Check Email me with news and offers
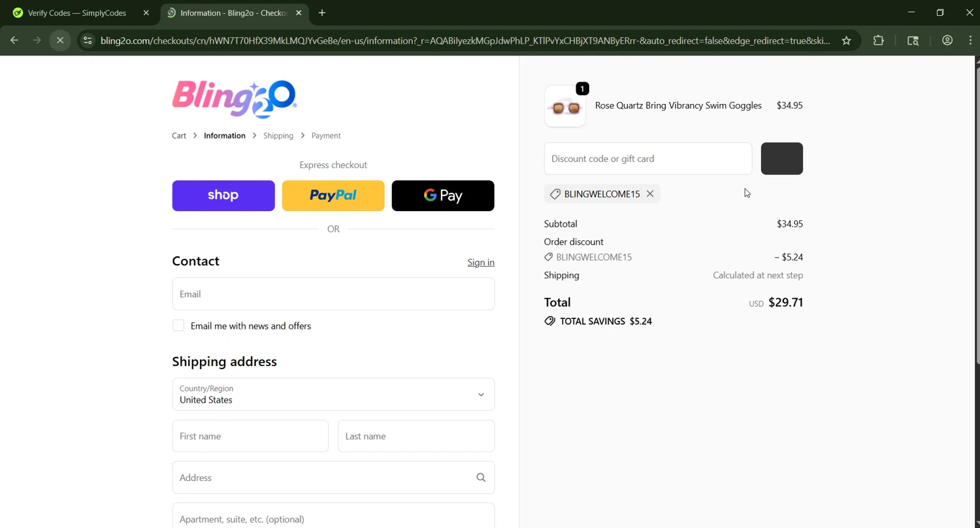 pos(178,325)
